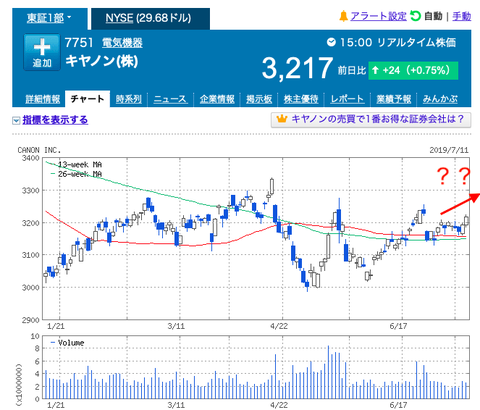
Task: Open アラート設定 link
Action: 378,16
